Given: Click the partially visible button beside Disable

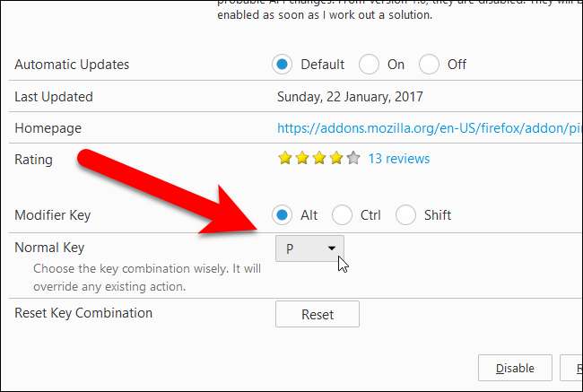Looking at the screenshot, I should (571, 368).
